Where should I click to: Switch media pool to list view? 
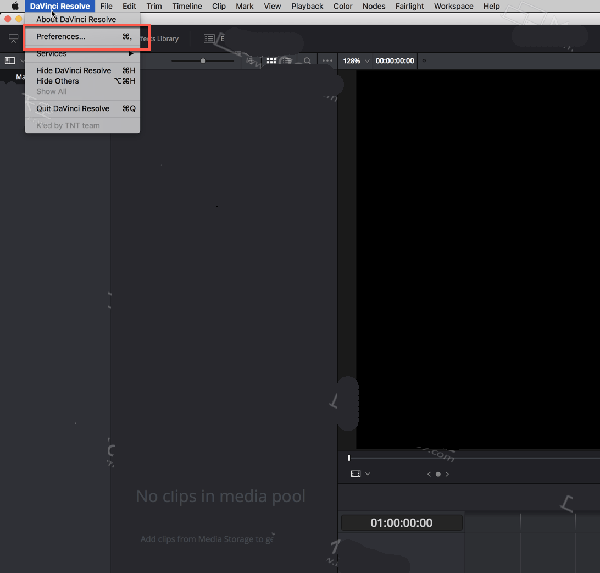286,60
